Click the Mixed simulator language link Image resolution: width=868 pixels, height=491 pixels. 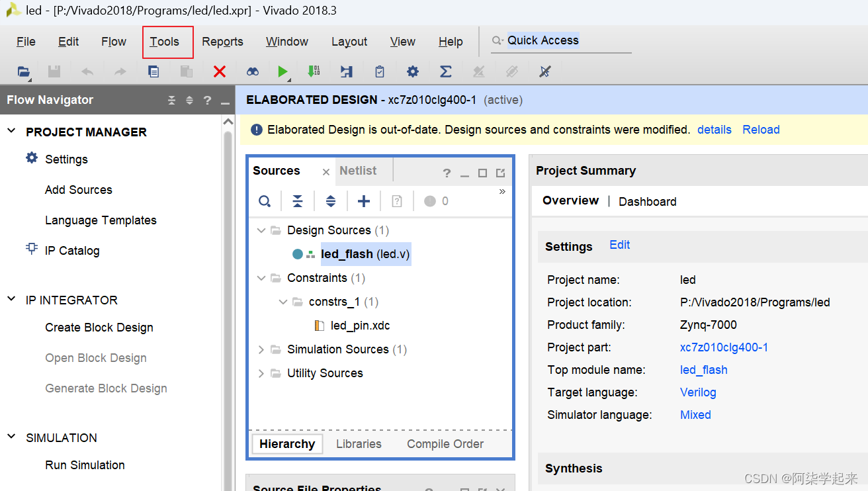pos(695,415)
